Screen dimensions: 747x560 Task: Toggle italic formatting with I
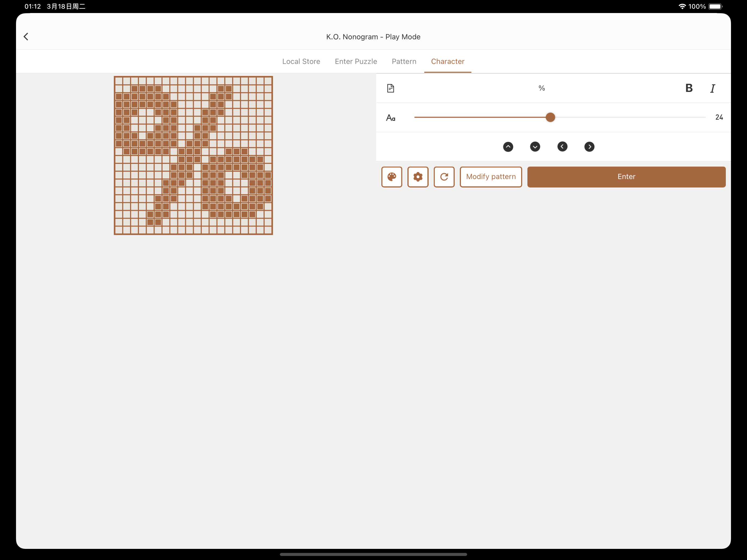[x=713, y=88]
